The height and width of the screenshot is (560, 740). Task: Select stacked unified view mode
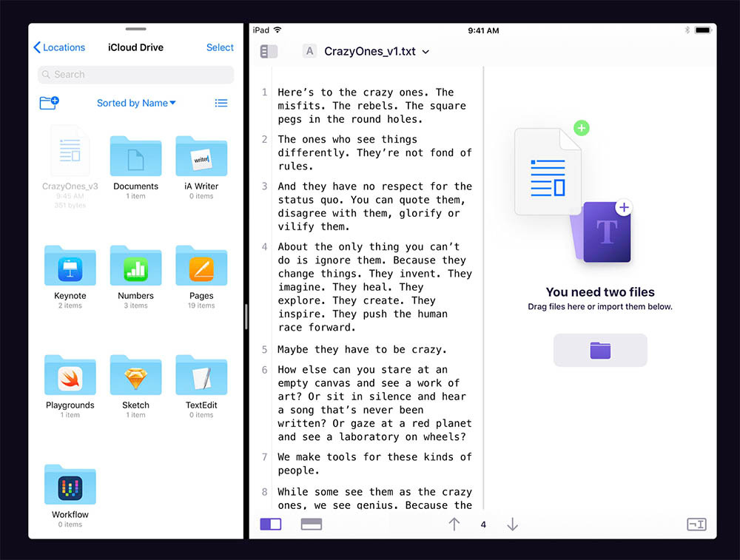pos(312,524)
